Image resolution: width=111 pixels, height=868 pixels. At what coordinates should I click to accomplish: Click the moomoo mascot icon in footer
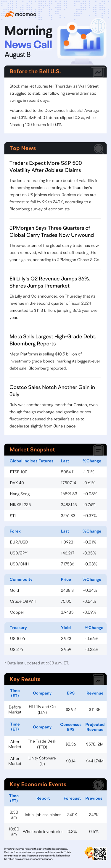[89, 854]
